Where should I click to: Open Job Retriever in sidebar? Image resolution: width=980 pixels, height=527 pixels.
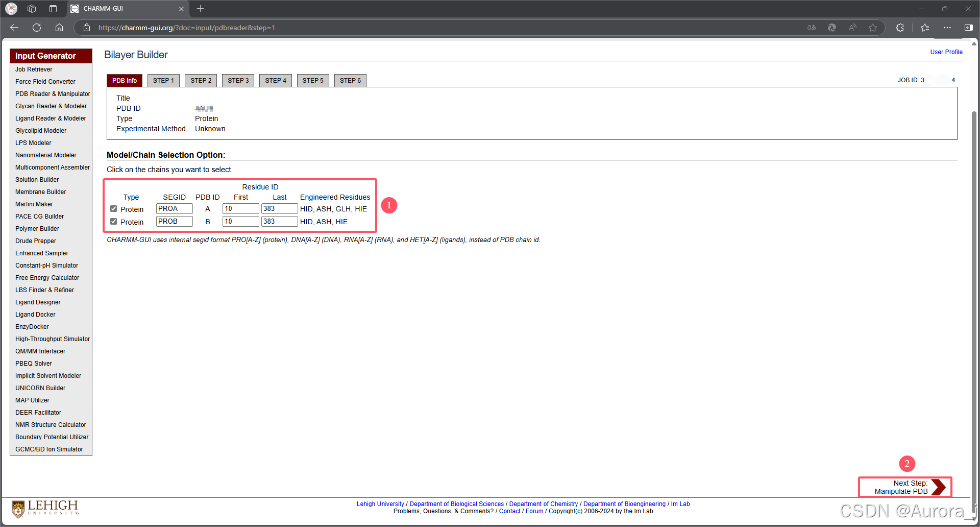[34, 69]
